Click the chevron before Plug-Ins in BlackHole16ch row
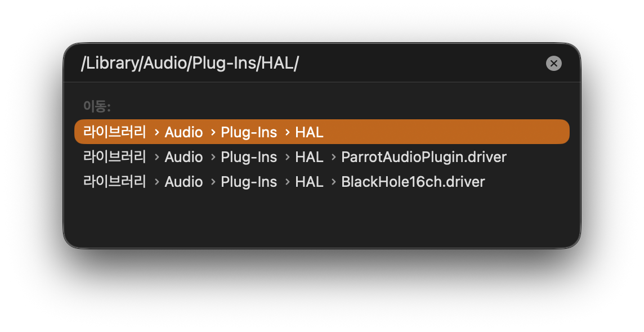The height and width of the screenshot is (332, 644). point(212,182)
